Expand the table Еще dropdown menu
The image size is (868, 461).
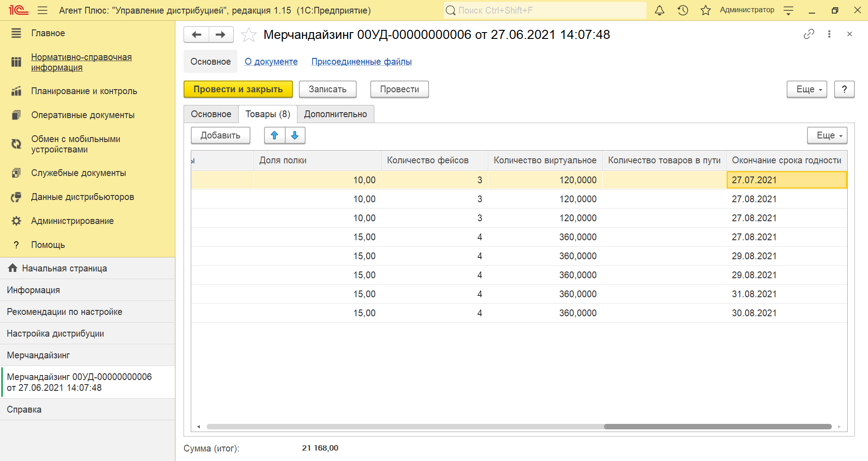point(827,135)
